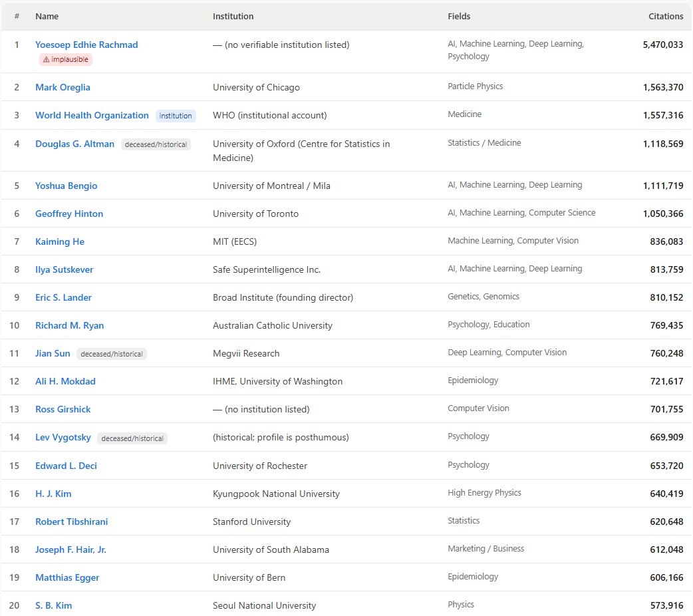The width and height of the screenshot is (693, 616).
Task: Open S. B. Kim's profile link
Action: 53,605
